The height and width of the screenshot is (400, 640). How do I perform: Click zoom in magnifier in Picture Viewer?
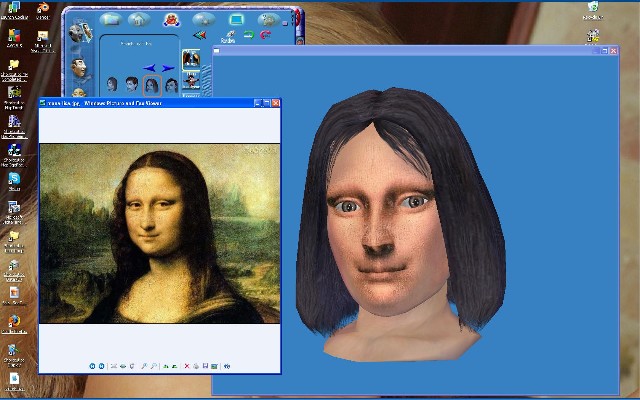pyautogui.click(x=144, y=366)
